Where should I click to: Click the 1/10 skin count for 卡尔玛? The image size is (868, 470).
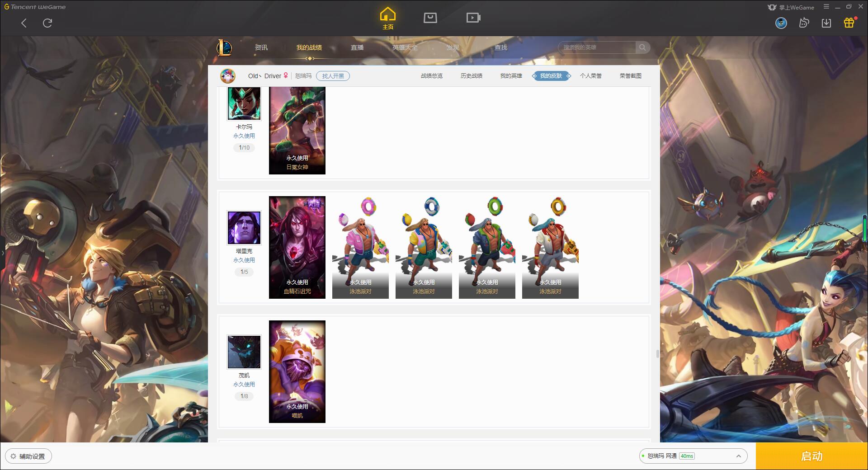click(x=244, y=148)
